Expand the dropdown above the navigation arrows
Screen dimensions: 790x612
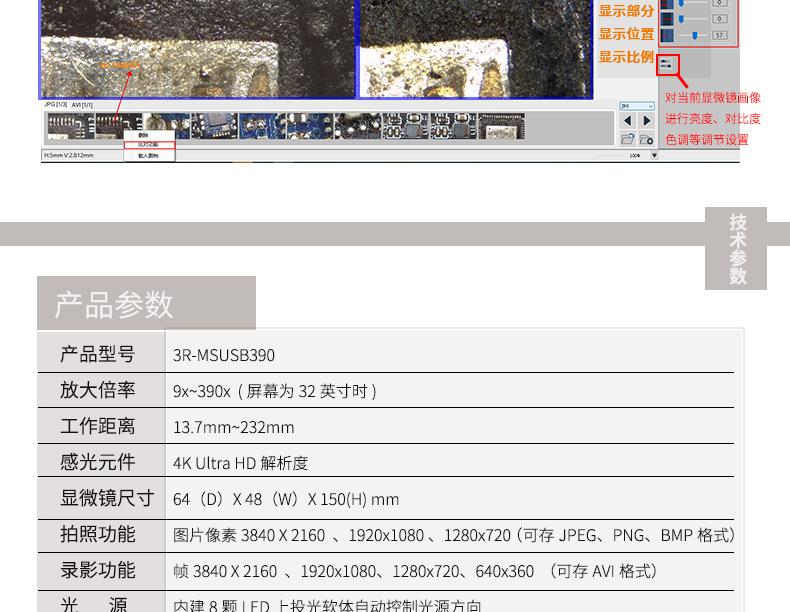coord(636,105)
